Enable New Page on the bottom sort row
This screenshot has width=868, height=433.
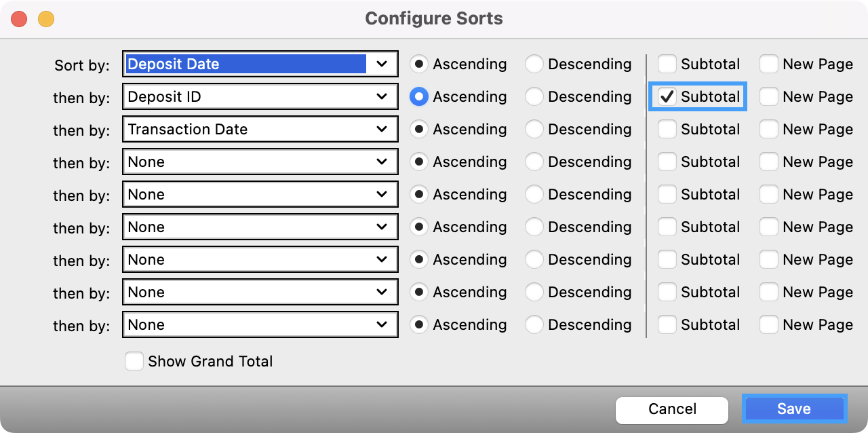click(x=769, y=324)
